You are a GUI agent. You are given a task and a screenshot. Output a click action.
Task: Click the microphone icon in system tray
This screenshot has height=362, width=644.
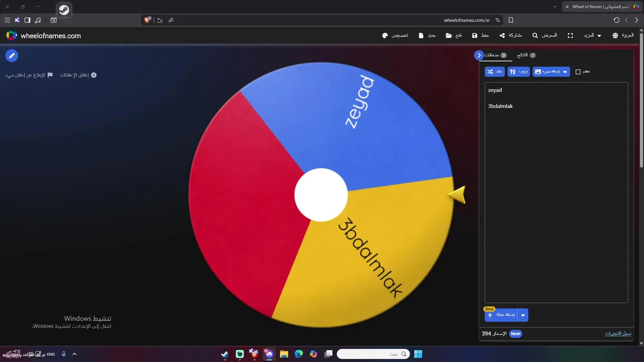[x=64, y=354]
